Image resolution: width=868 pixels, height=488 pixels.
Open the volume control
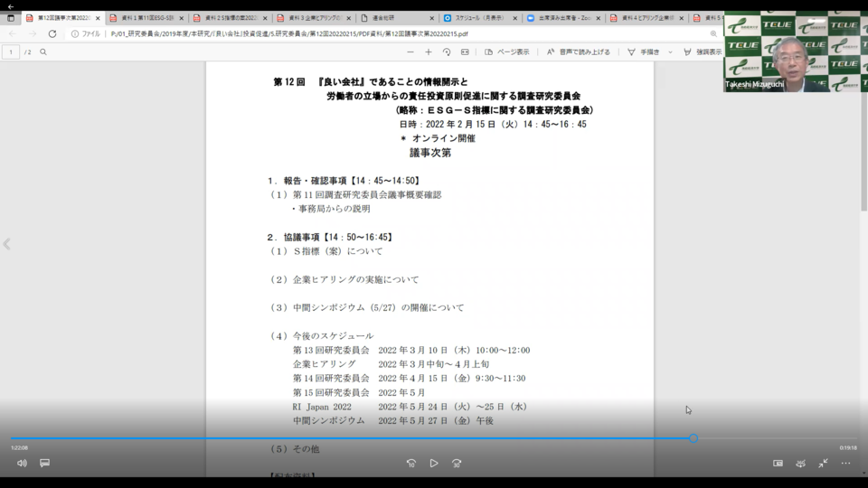point(22,463)
